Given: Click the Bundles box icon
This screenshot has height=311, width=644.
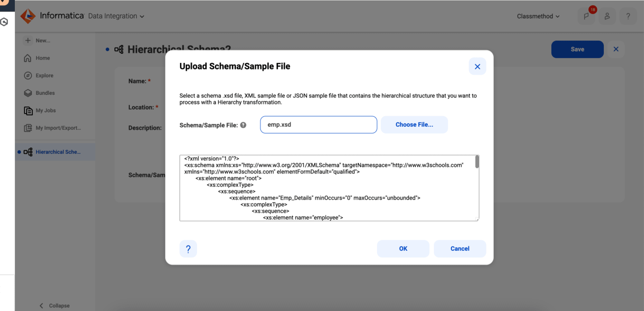Looking at the screenshot, I should tap(28, 93).
